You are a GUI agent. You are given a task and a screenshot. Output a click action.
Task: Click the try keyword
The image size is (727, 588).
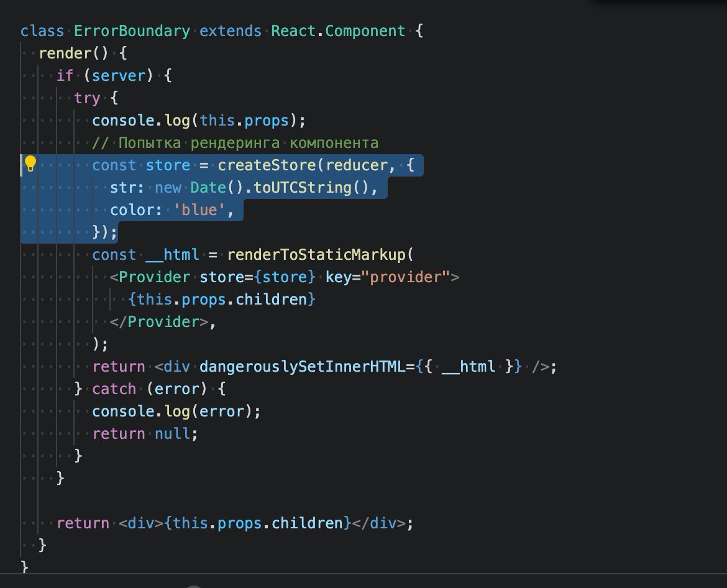[87, 98]
